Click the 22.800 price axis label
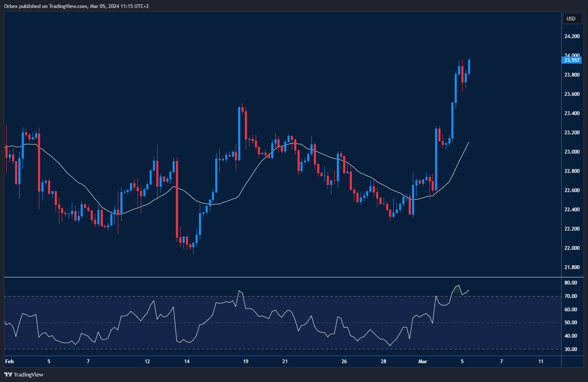Image resolution: width=588 pixels, height=382 pixels. tap(572, 171)
